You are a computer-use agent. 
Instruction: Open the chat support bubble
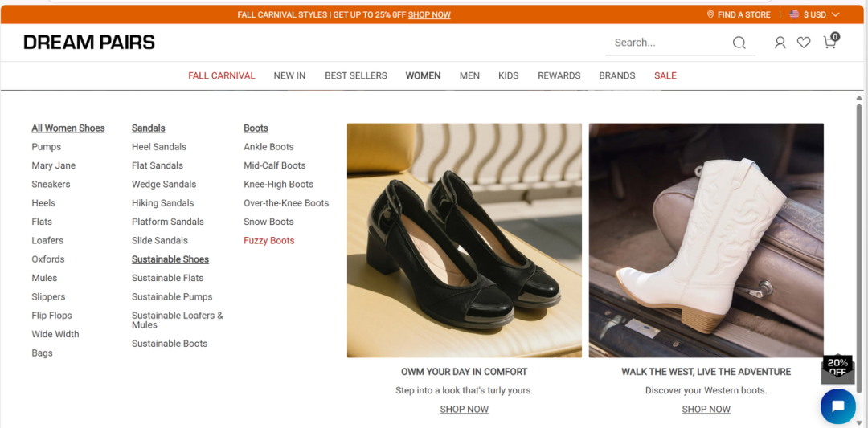[x=837, y=406]
